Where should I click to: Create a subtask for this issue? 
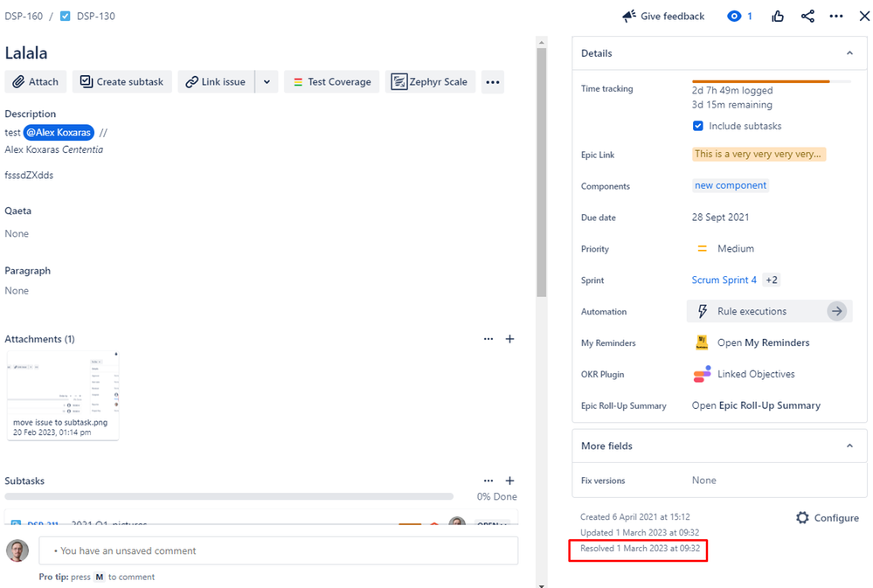(122, 82)
